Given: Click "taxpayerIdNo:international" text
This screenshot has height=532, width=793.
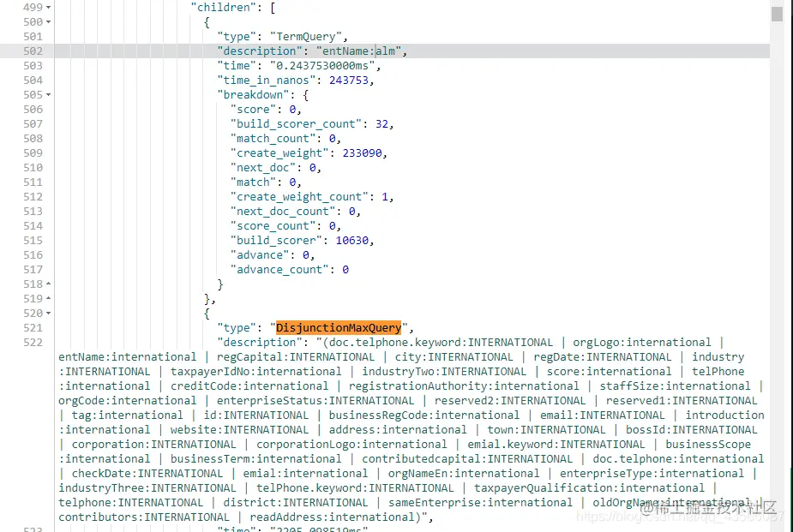Looking at the screenshot, I should pyautogui.click(x=256, y=372).
